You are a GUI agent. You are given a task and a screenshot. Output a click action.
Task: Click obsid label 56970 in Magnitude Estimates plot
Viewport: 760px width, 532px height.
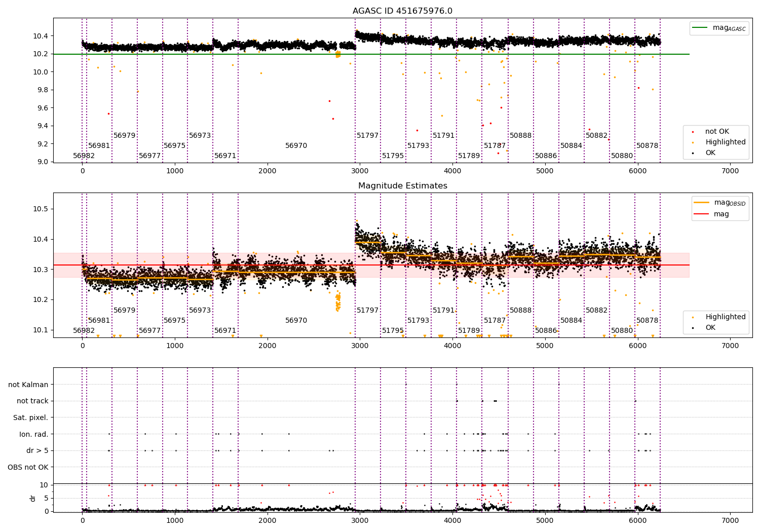click(x=296, y=321)
